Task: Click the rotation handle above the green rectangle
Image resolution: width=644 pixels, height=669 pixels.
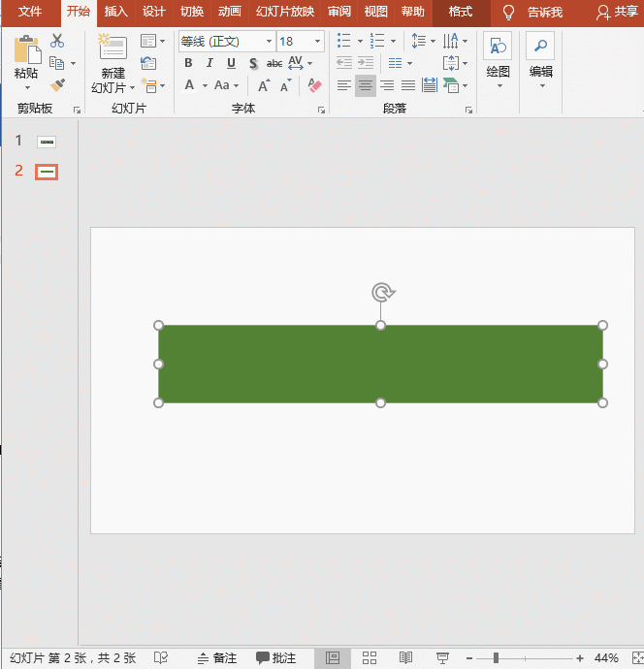Action: click(382, 292)
